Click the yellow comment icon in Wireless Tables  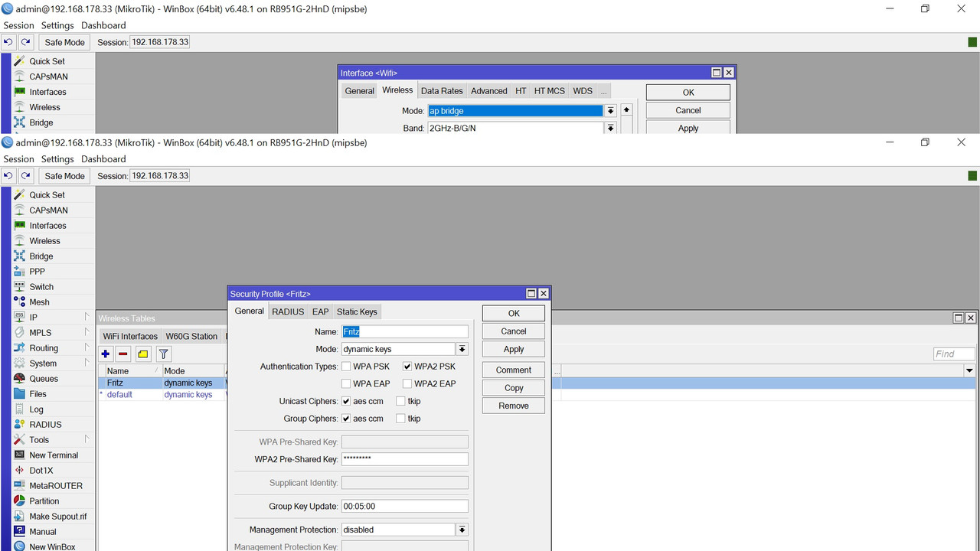point(143,354)
